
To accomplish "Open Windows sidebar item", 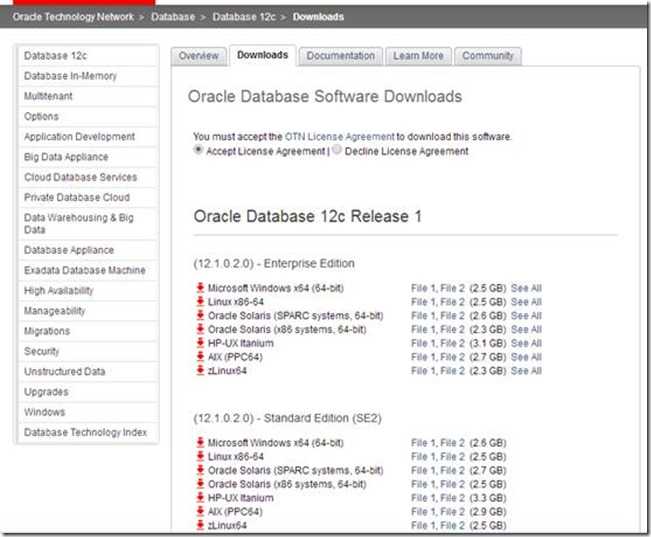I will point(88,412).
